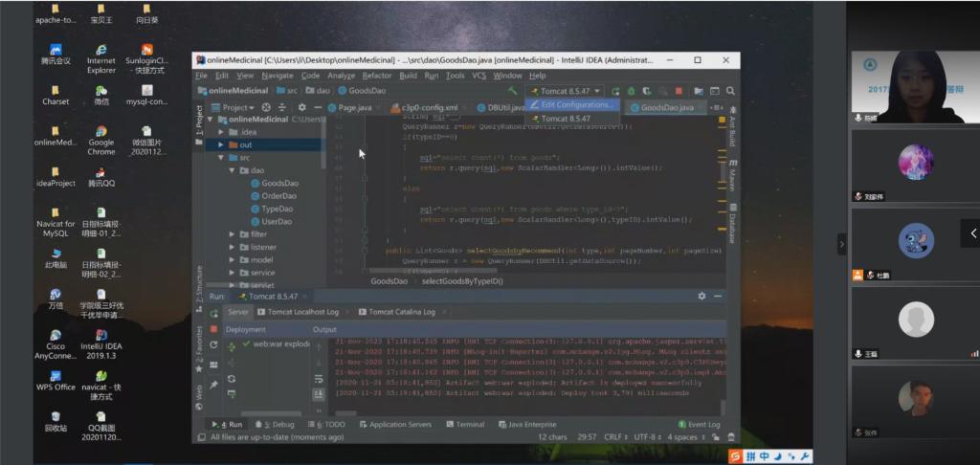Open Search Everywhere magnifier icon
The height and width of the screenshot is (465, 980).
(730, 91)
